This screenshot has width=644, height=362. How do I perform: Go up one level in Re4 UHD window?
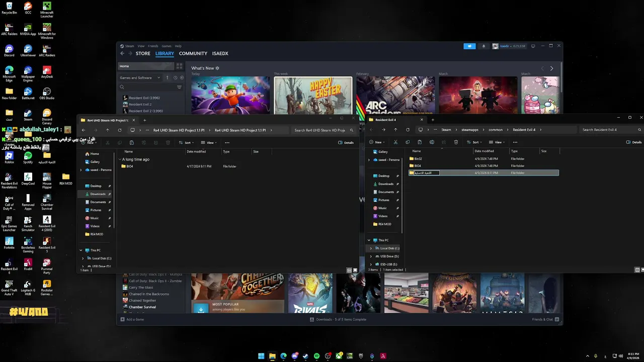click(x=107, y=130)
